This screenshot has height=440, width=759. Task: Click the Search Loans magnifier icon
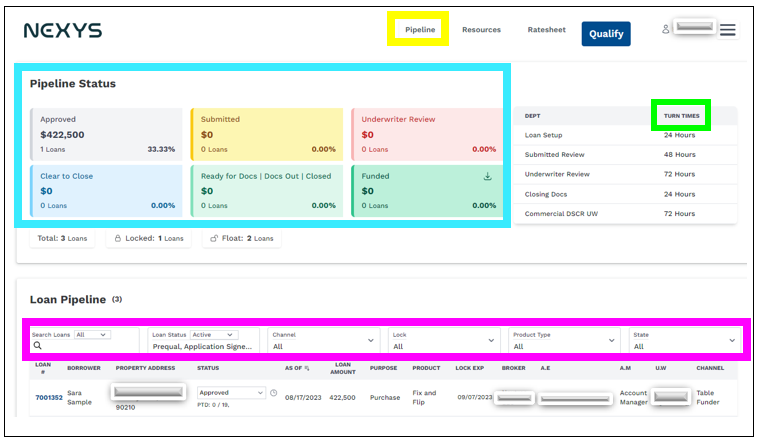37,346
